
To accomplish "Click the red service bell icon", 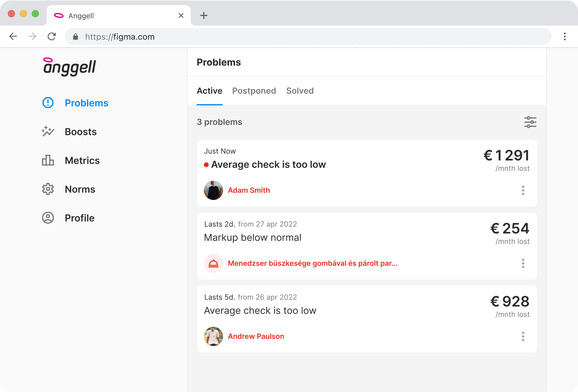I will coord(214,263).
